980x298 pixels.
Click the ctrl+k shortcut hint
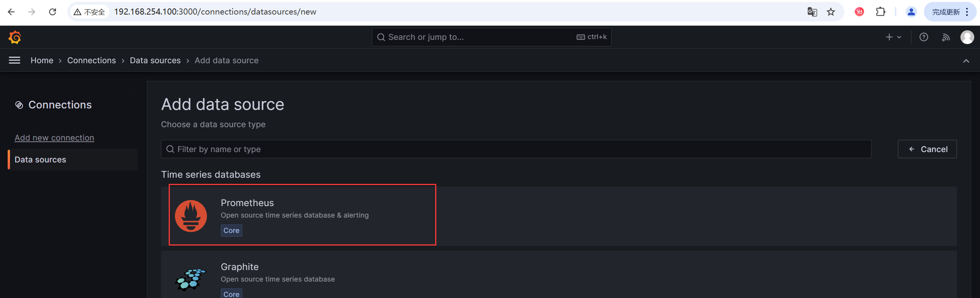tap(592, 37)
